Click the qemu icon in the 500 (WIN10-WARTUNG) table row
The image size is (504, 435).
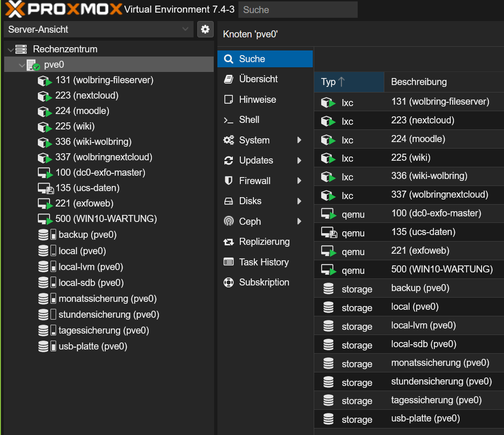click(x=329, y=270)
